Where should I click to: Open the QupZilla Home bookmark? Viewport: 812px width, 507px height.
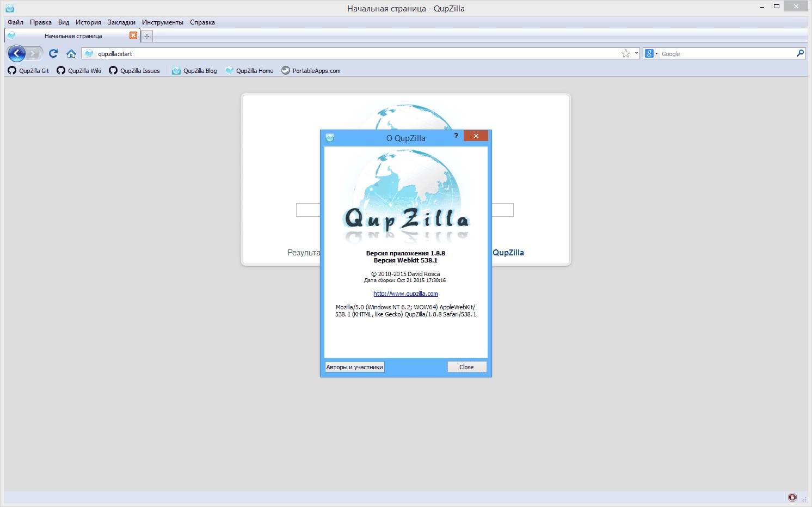[x=249, y=70]
